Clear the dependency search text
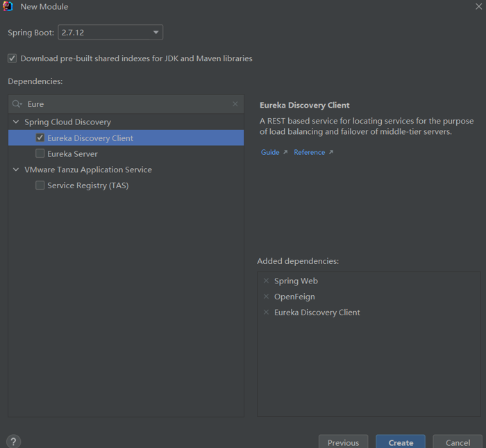 point(235,104)
